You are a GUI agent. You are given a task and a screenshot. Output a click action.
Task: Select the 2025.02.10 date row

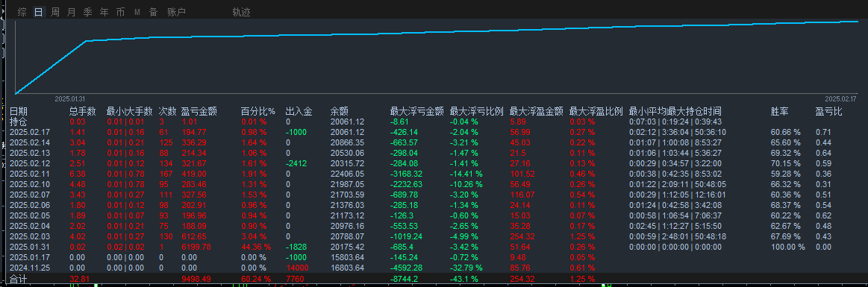tap(29, 184)
